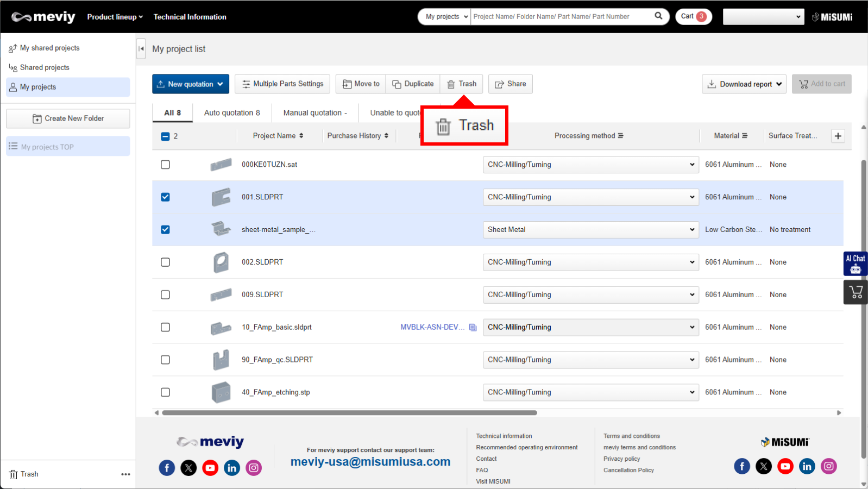Image resolution: width=868 pixels, height=489 pixels.
Task: Open the three-dots menu beside sidebar Trash
Action: coord(125,474)
